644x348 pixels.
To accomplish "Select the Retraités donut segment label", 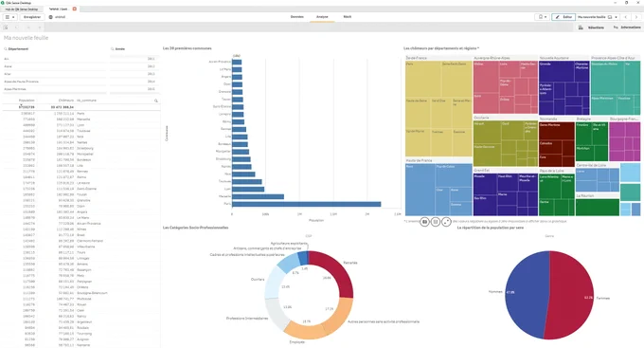I will pyautogui.click(x=349, y=263).
